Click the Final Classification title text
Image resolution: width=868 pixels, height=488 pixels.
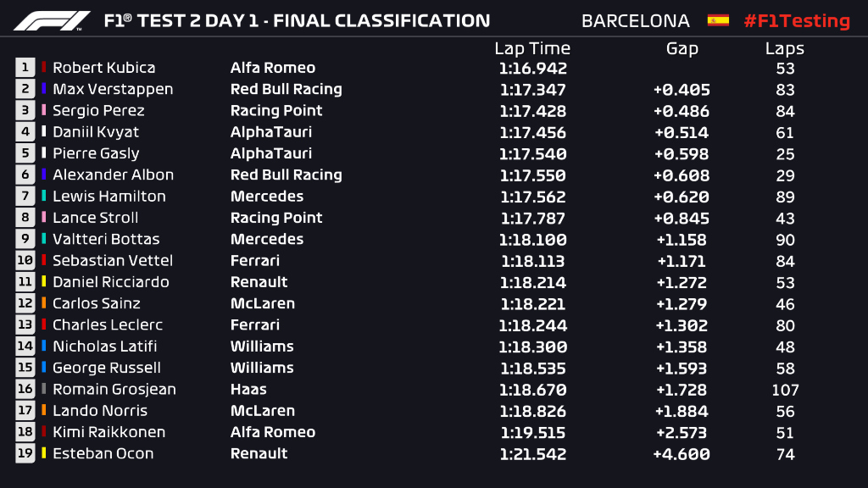pyautogui.click(x=381, y=21)
